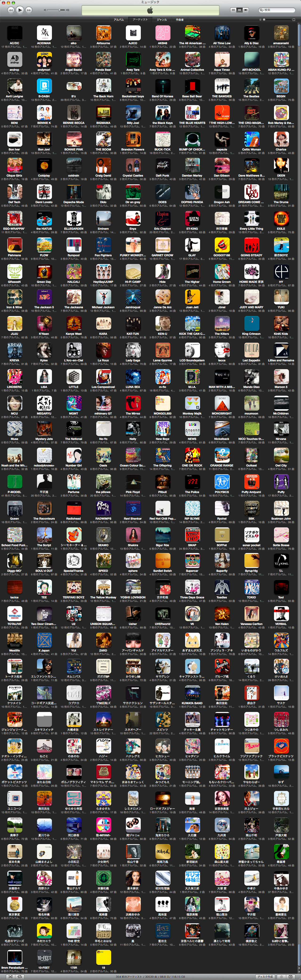Open the Lady Gaga artist artwork
The width and height of the screenshot is (301, 980).
[133, 350]
